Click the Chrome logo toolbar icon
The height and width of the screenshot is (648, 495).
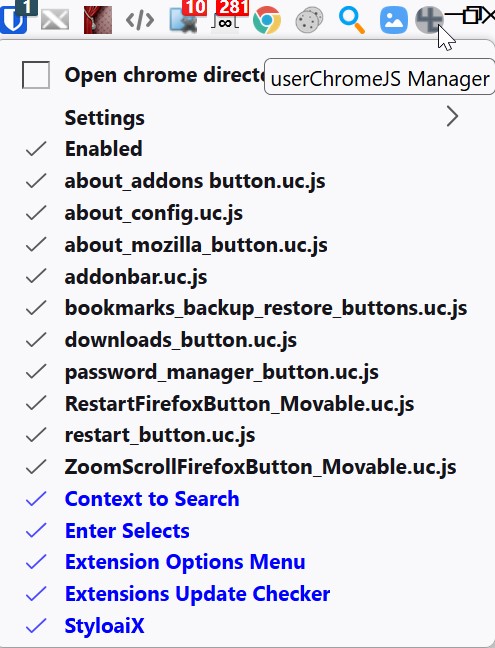pyautogui.click(x=267, y=20)
